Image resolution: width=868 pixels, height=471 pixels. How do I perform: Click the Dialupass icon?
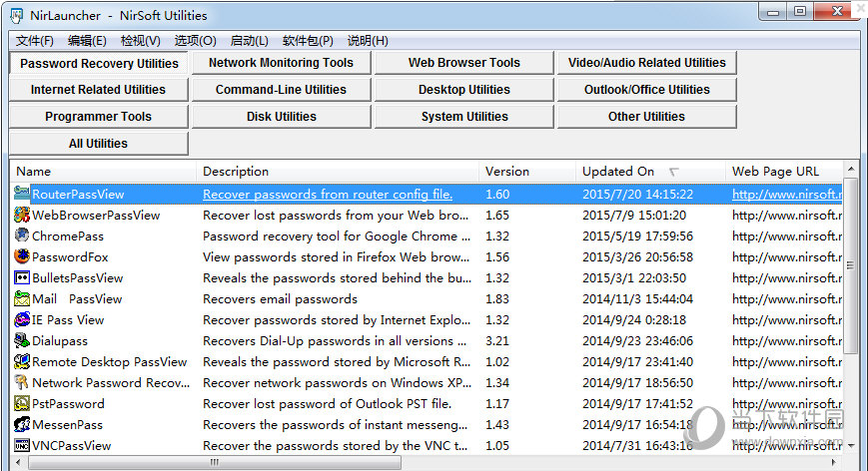22,340
